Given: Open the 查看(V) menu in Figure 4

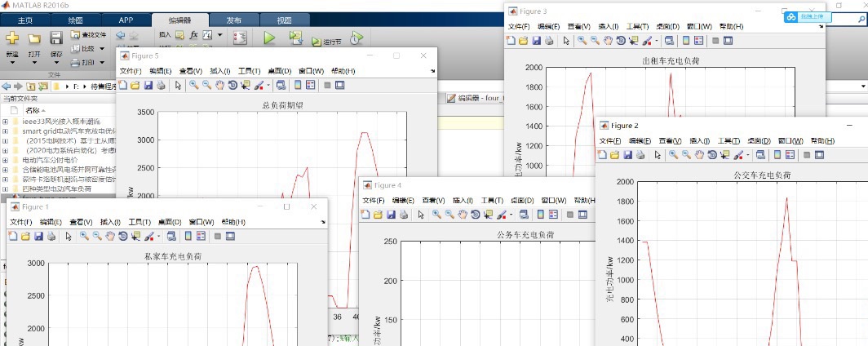Looking at the screenshot, I should (433, 200).
